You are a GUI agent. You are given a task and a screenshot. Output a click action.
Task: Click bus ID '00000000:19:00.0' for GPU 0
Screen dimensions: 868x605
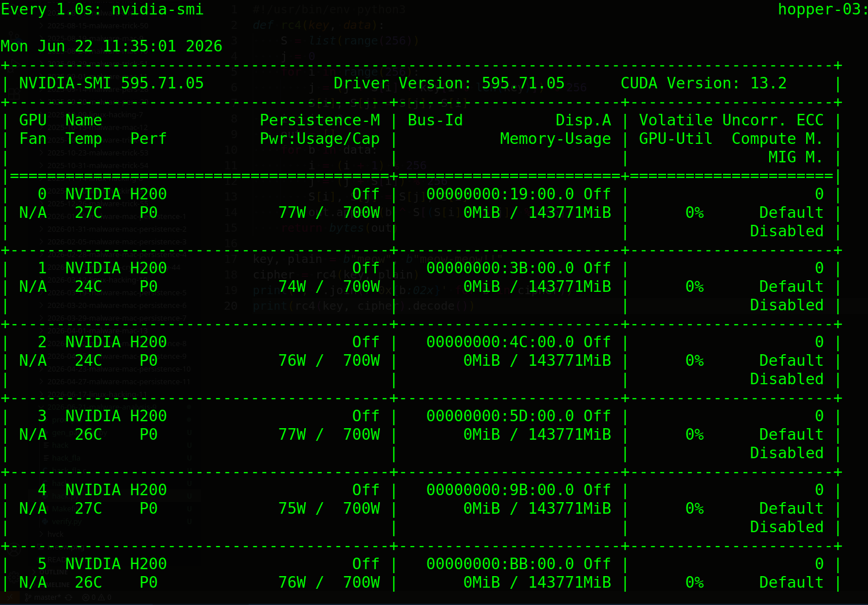500,194
